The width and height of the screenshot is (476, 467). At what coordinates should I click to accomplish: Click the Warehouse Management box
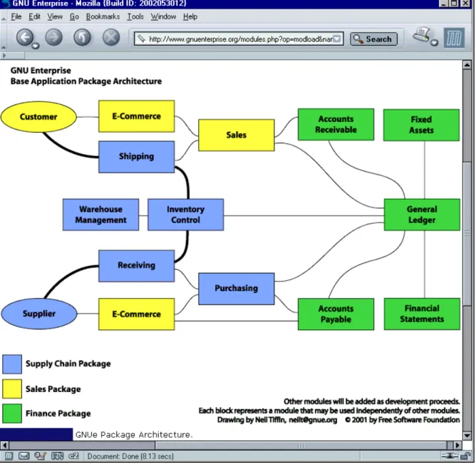[x=100, y=215]
